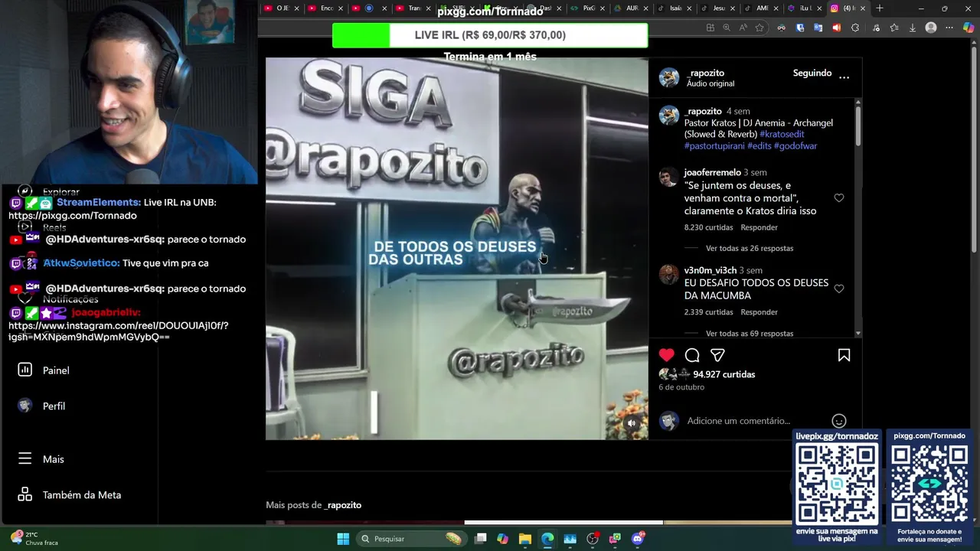Click the instagram.com reel link in chat

click(x=118, y=331)
